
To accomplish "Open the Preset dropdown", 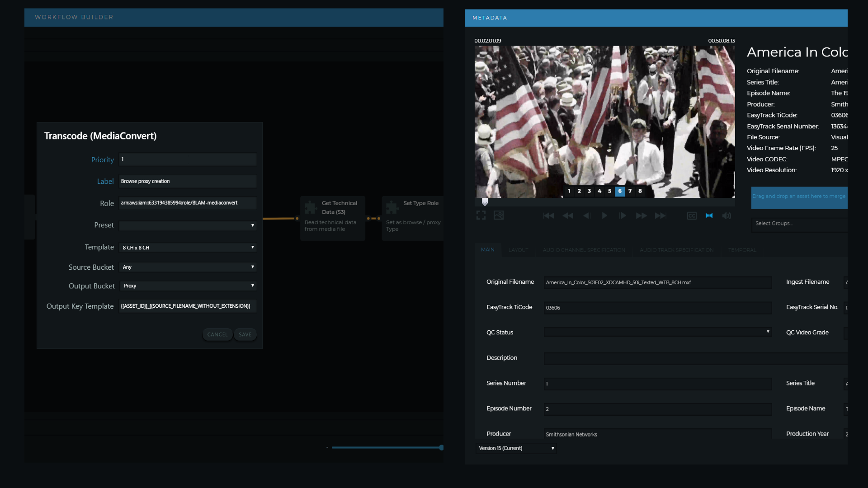I will 188,225.
